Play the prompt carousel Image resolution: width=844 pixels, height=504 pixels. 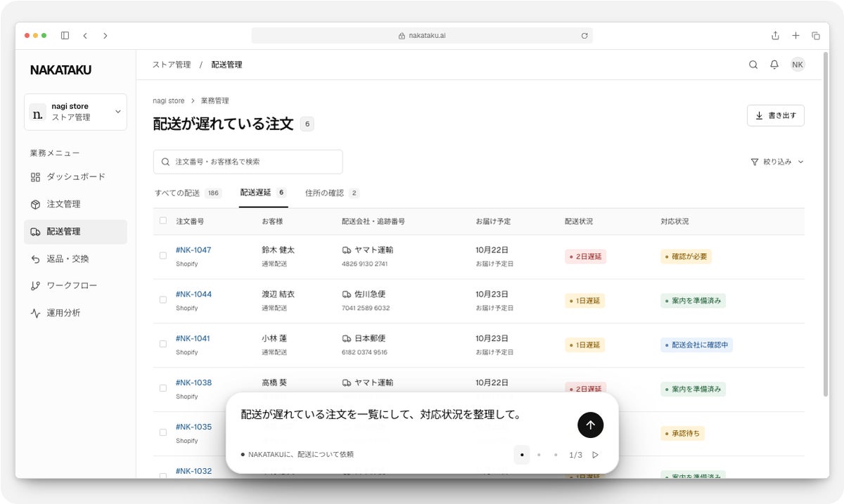tap(595, 455)
